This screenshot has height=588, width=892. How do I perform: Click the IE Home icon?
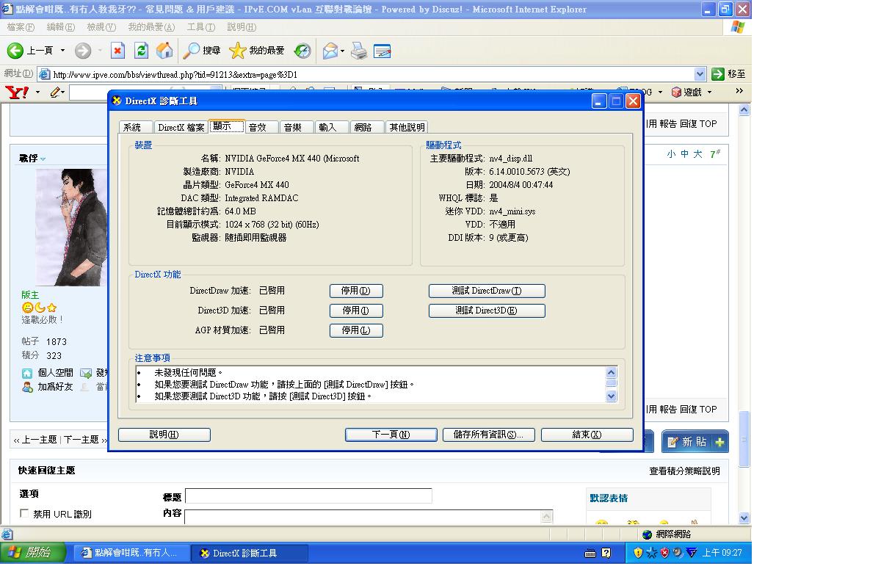[x=165, y=51]
